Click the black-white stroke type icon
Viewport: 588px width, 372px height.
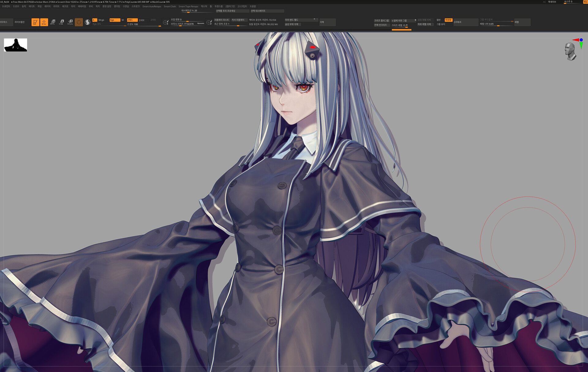pyautogui.click(x=88, y=22)
